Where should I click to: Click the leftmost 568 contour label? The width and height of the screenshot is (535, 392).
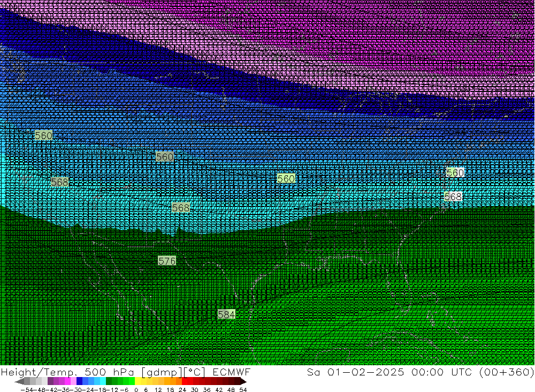(x=60, y=182)
